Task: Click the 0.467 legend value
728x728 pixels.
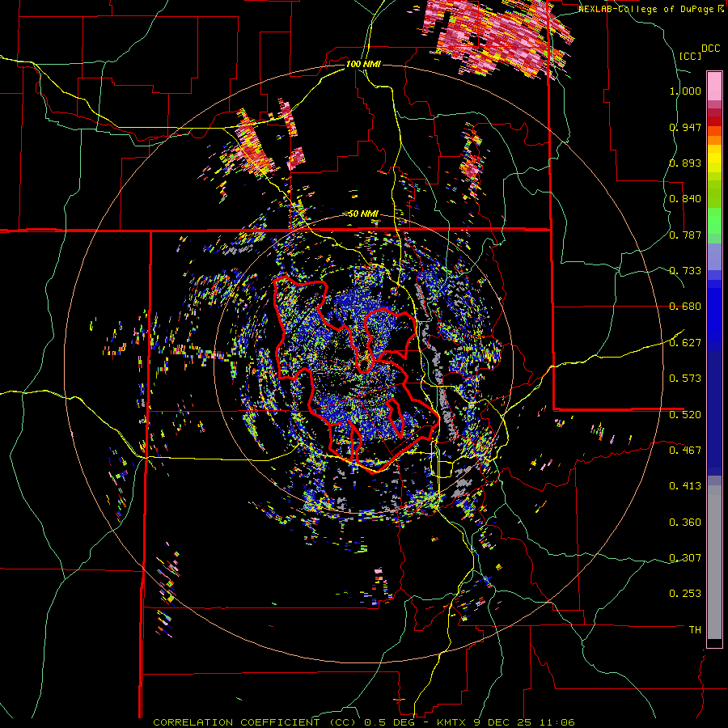Action: click(685, 451)
